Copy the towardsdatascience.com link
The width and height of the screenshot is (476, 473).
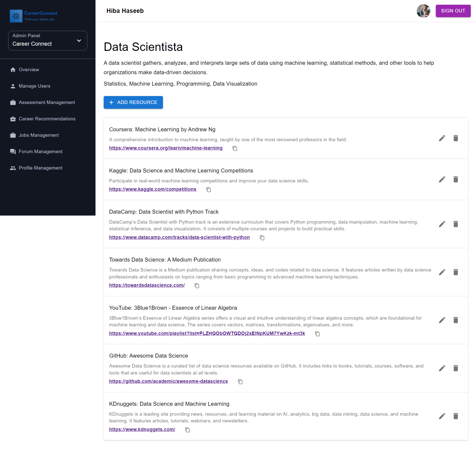pyautogui.click(x=197, y=286)
